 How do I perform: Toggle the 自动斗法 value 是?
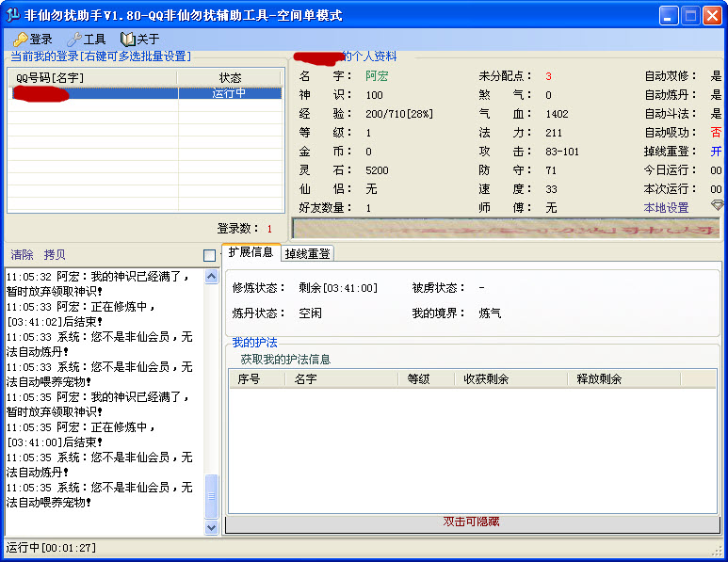pos(716,114)
